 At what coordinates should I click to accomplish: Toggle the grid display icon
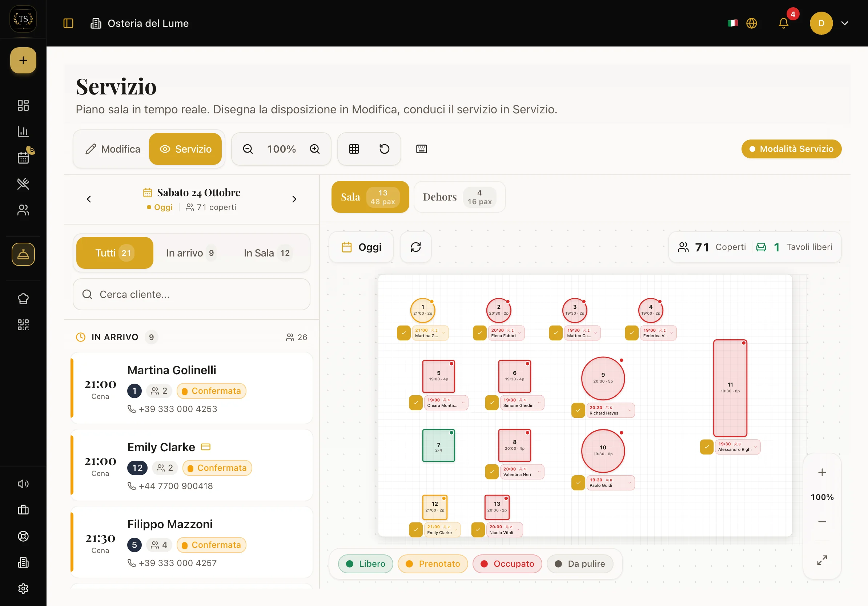354,149
